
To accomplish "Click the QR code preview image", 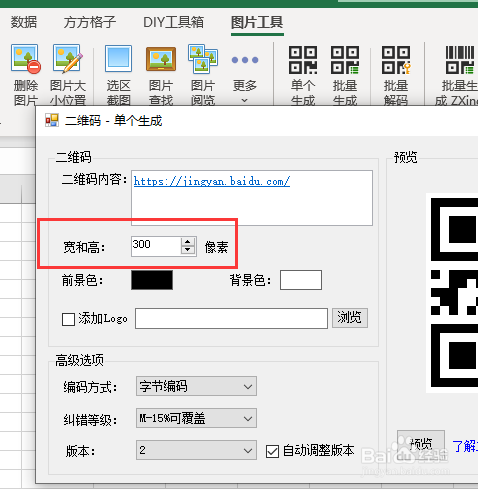I will pos(452,293).
